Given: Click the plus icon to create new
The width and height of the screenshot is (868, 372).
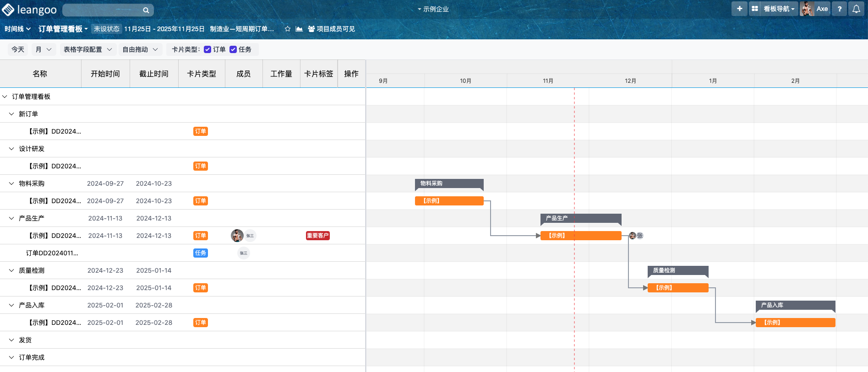Looking at the screenshot, I should pos(739,9).
